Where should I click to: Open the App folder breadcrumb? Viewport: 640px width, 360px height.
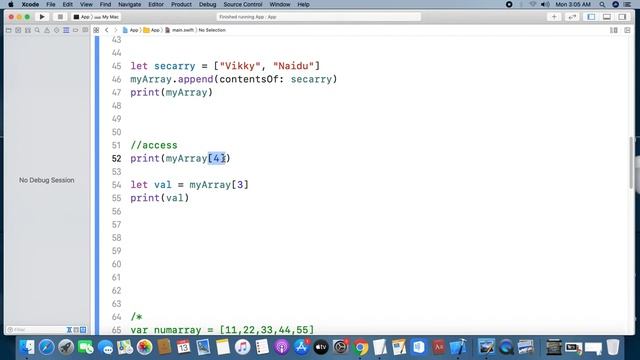pos(152,30)
